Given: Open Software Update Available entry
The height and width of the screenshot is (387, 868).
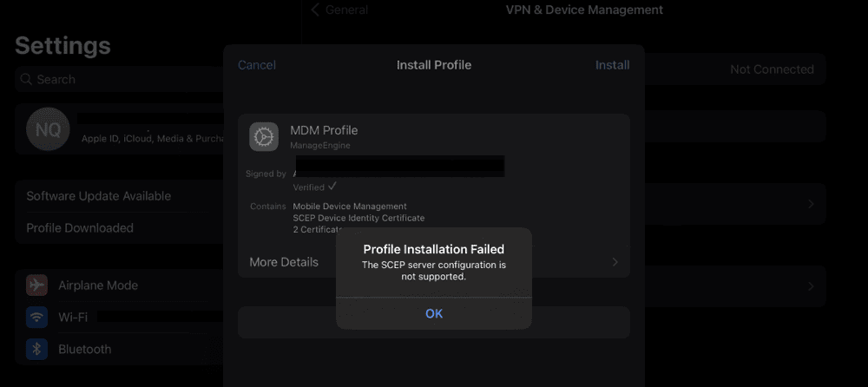Looking at the screenshot, I should coord(98,196).
